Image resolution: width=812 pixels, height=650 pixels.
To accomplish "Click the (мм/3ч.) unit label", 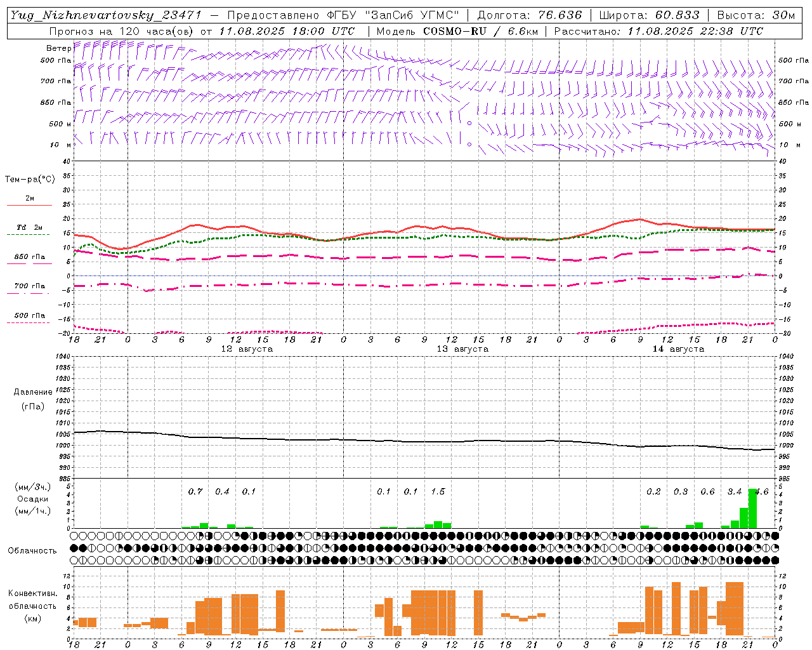I will (33, 487).
